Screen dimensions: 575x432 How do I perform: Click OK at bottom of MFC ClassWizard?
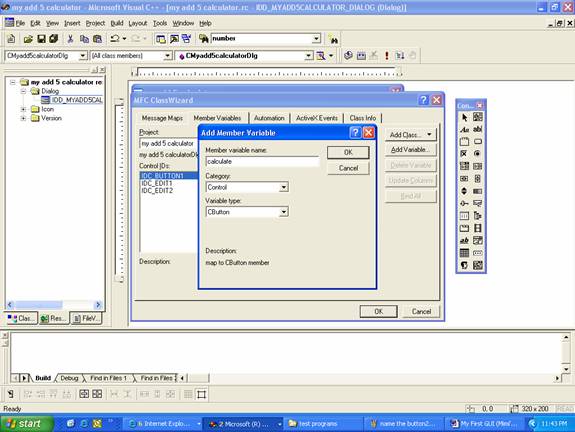coord(378,311)
